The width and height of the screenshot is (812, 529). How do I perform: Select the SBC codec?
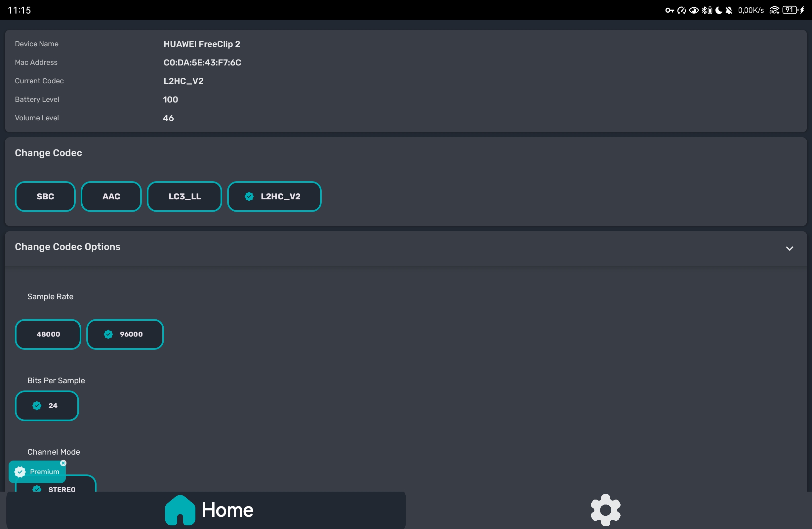(x=45, y=197)
